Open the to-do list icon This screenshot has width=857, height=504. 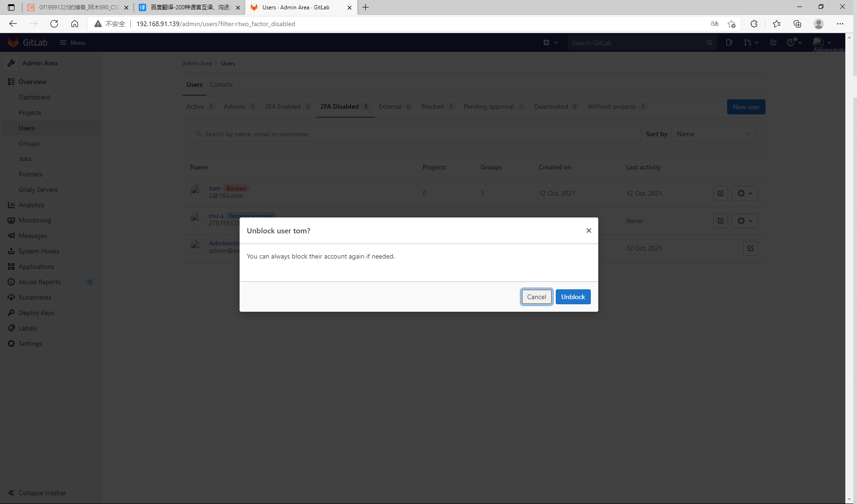click(x=773, y=42)
